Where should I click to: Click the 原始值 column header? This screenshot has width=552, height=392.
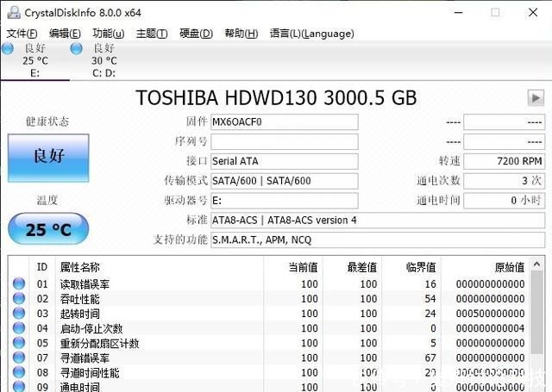(x=486, y=267)
